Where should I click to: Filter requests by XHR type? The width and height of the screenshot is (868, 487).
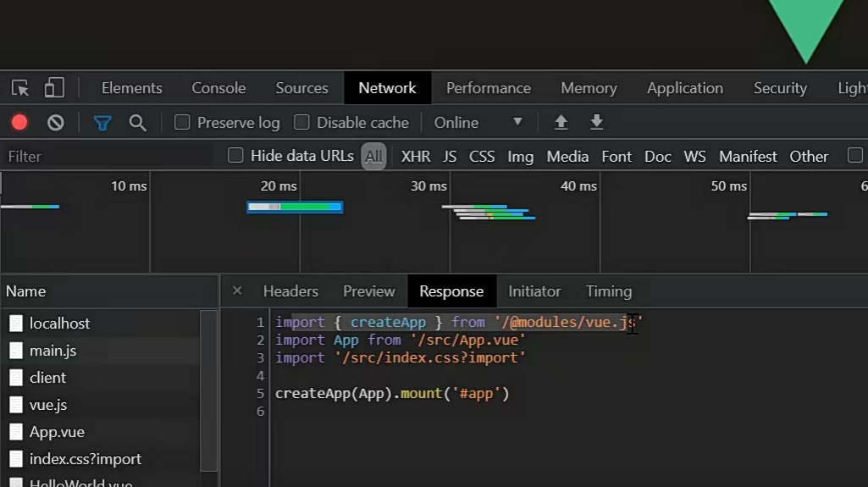click(x=416, y=157)
